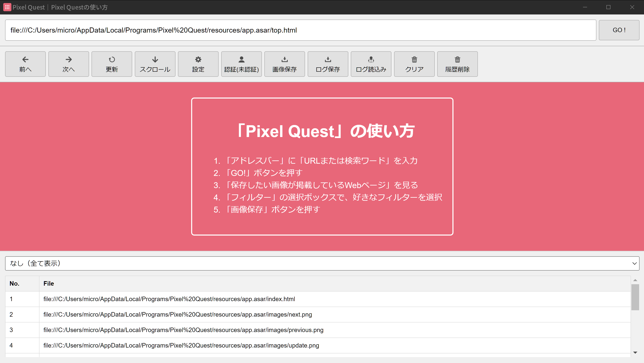The width and height of the screenshot is (644, 363).
Task: Clear the list with クリア
Action: point(414,64)
